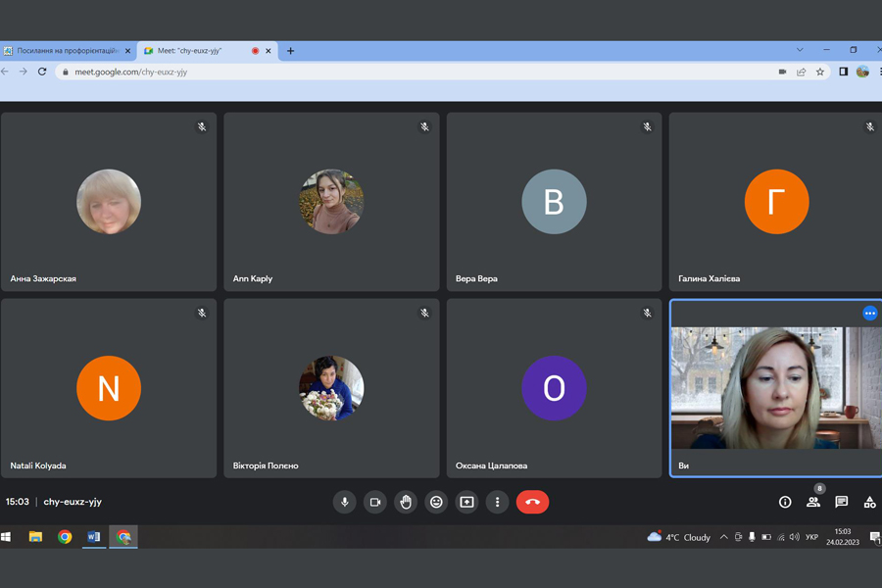Open Google Chrome from taskbar
The width and height of the screenshot is (882, 588).
click(x=65, y=537)
